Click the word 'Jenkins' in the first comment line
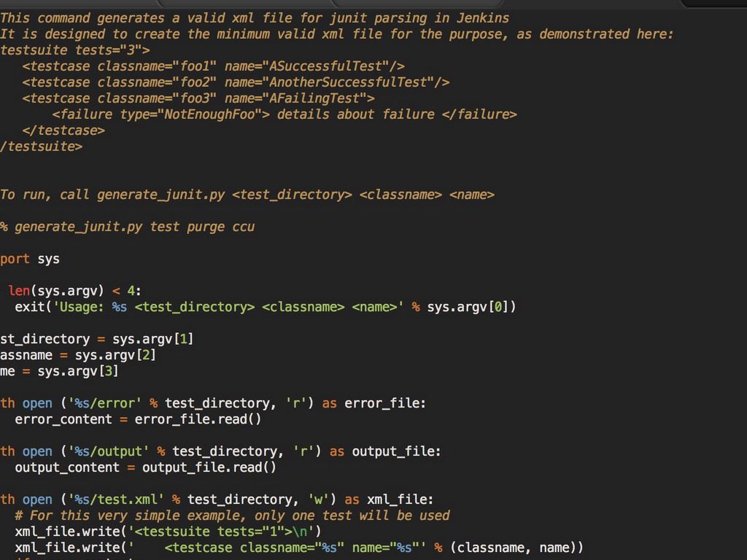The width and height of the screenshot is (747, 560). coord(483,17)
